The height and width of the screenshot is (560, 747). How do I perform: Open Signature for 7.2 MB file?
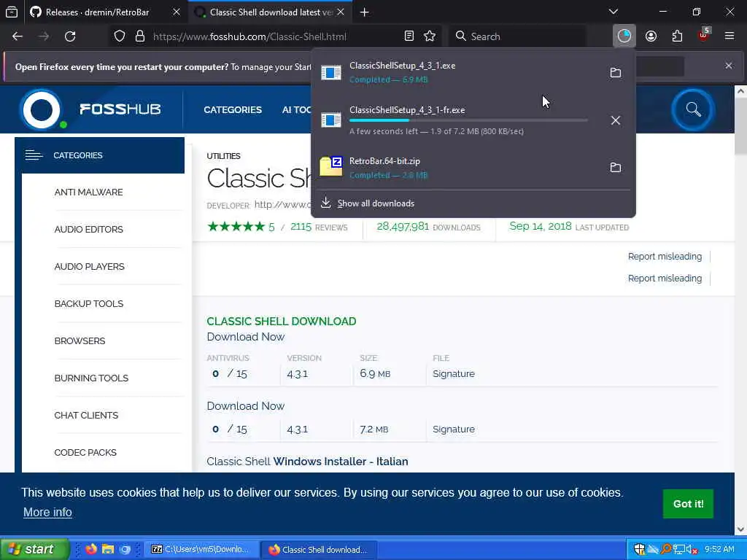tap(454, 429)
